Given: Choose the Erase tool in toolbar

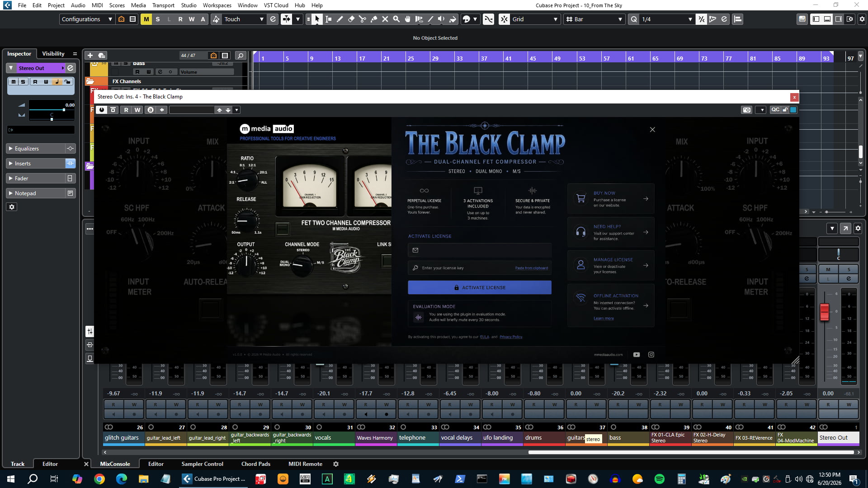Looking at the screenshot, I should [x=351, y=19].
